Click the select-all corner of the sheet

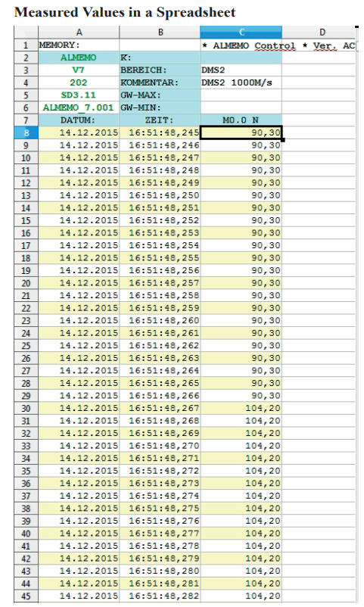[26, 32]
